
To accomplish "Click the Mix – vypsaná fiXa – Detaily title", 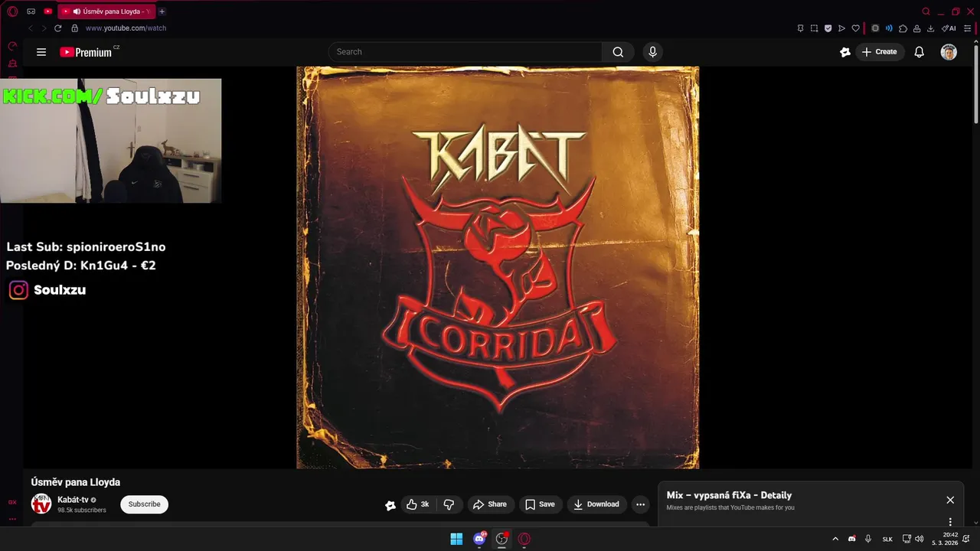I will coord(729,495).
